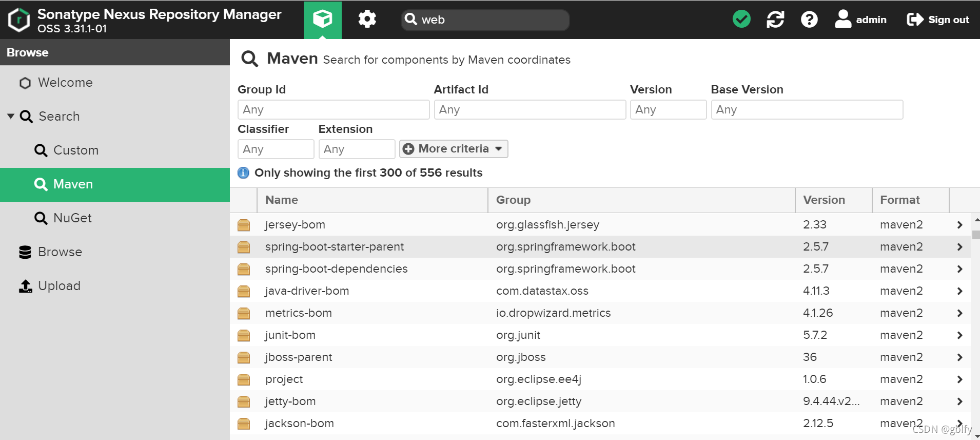Click the green system status check icon
Image resolution: width=980 pixels, height=440 pixels.
tap(741, 20)
